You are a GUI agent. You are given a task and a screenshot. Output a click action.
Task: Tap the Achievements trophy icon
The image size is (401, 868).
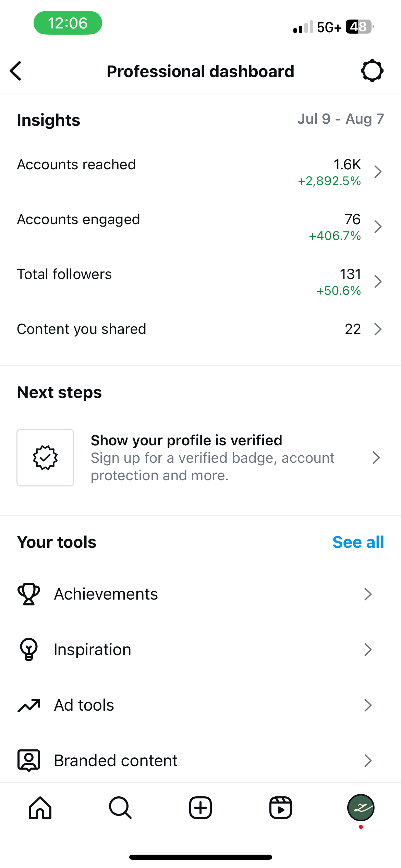(x=29, y=594)
